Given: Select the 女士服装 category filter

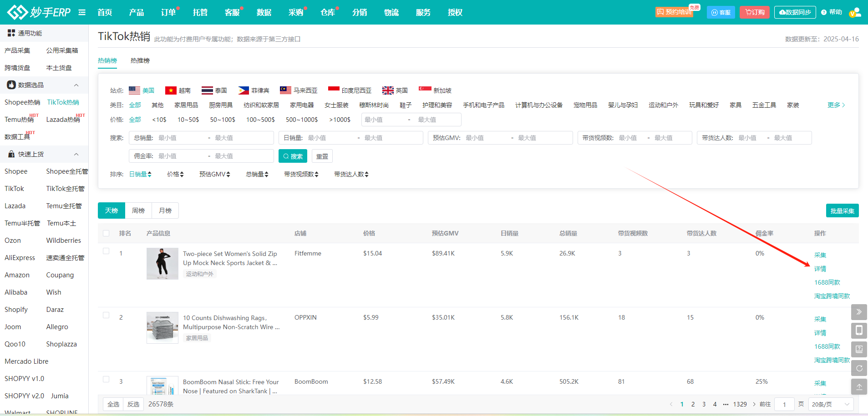Looking at the screenshot, I should 336,105.
